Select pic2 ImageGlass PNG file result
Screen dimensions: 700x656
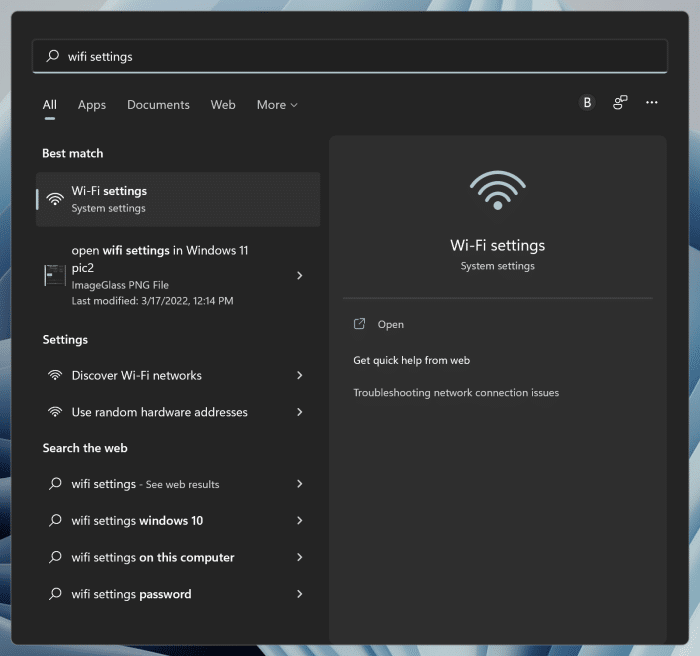[178, 275]
